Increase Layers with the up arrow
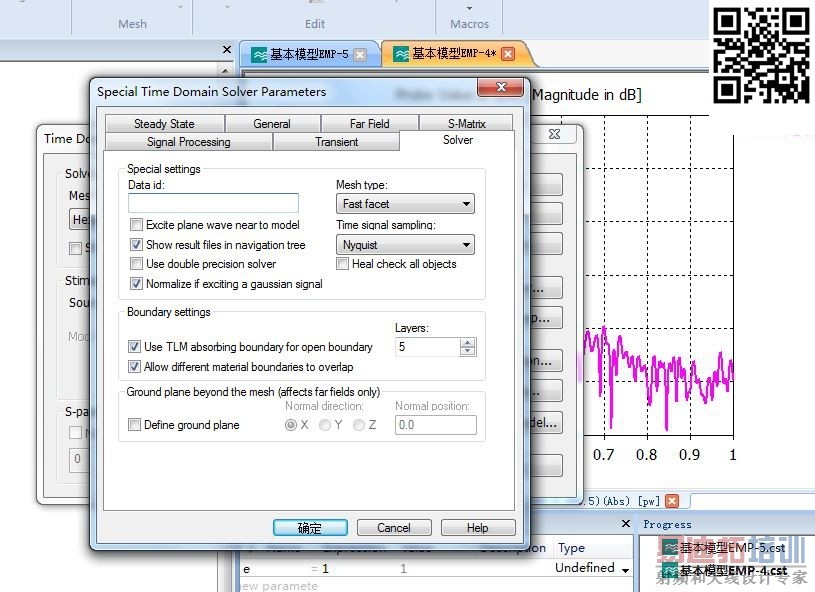Image resolution: width=815 pixels, height=592 pixels. [x=468, y=343]
